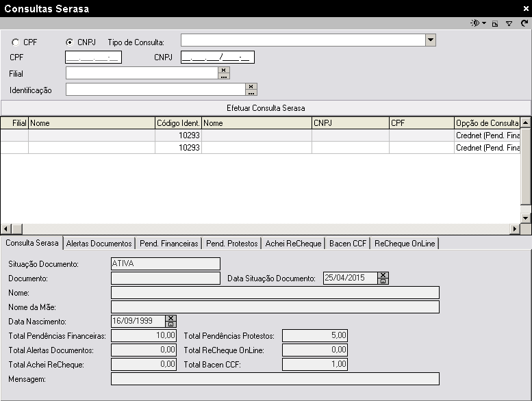Click the Tipo de Consulta combo box field
532x401 pixels.
point(303,40)
